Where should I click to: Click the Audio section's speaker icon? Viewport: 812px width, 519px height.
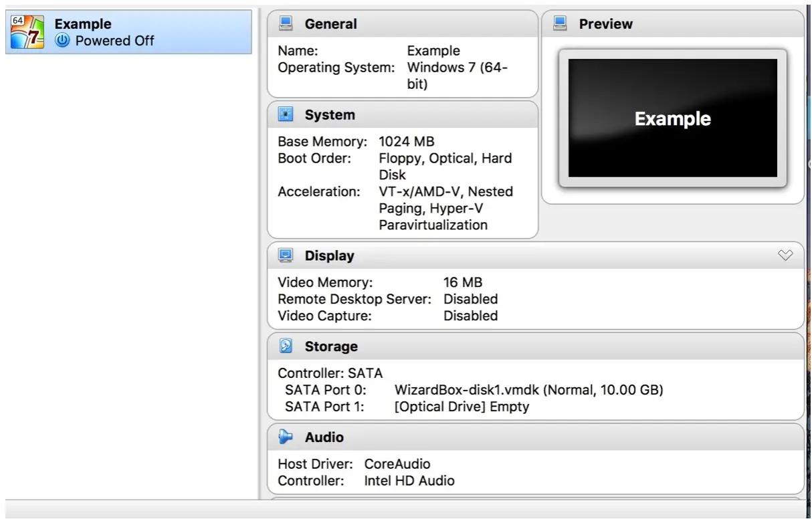(x=286, y=437)
